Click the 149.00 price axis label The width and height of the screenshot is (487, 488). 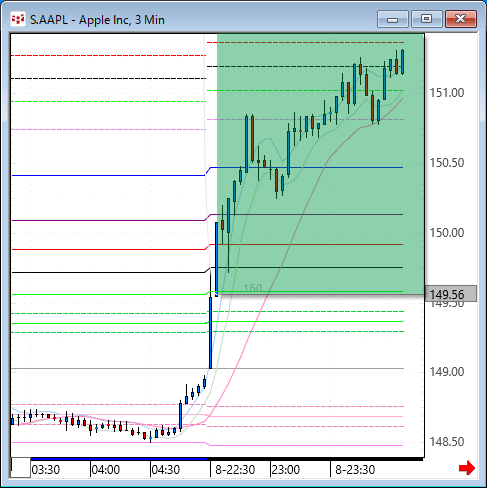tap(447, 372)
